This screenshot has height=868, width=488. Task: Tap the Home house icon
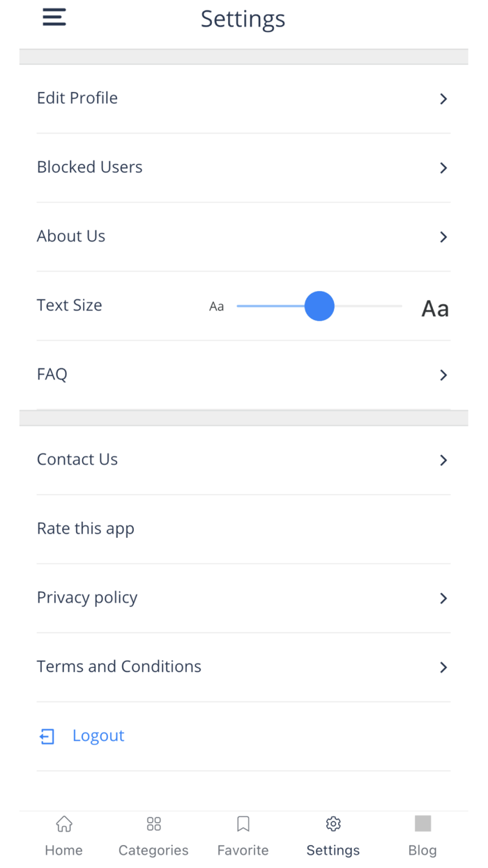pyautogui.click(x=64, y=824)
